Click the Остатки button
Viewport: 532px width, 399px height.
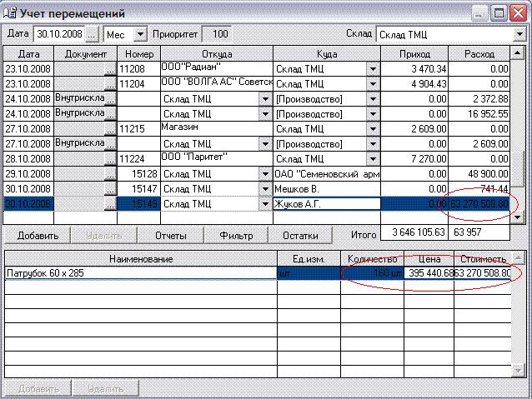tap(299, 236)
